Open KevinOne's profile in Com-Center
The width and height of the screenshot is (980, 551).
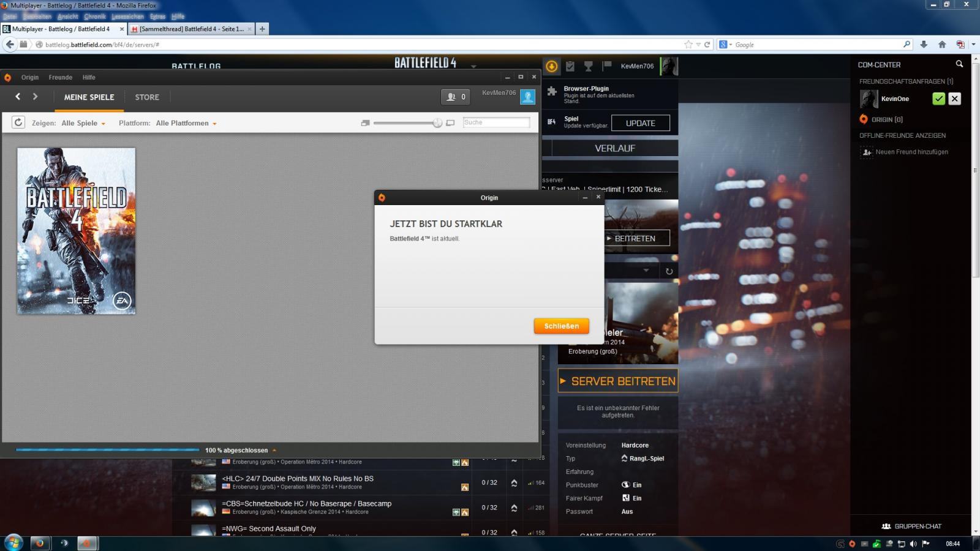click(895, 99)
